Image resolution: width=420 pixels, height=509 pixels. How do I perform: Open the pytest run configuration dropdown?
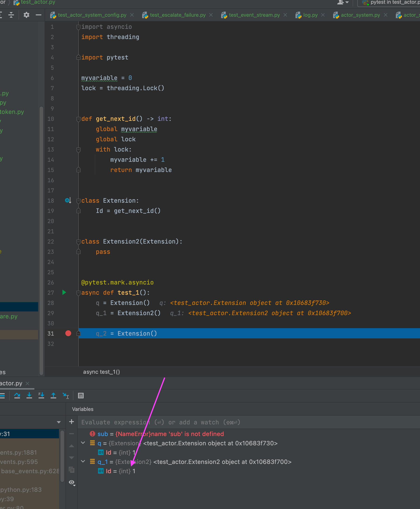(389, 2)
